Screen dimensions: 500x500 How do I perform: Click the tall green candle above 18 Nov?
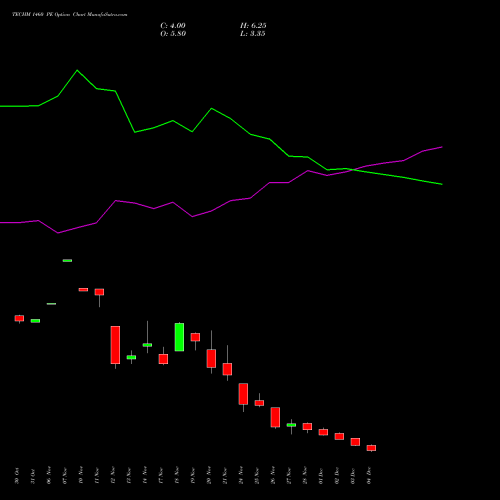(179, 337)
